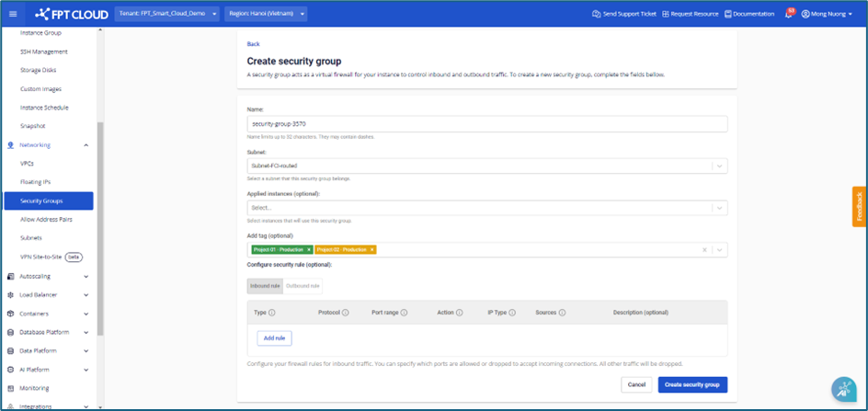
Task: Expand the Subnet dropdown
Action: click(719, 166)
